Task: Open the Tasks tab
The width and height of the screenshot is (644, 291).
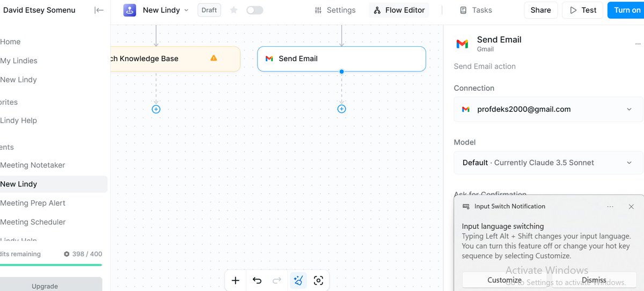Action: tap(476, 10)
